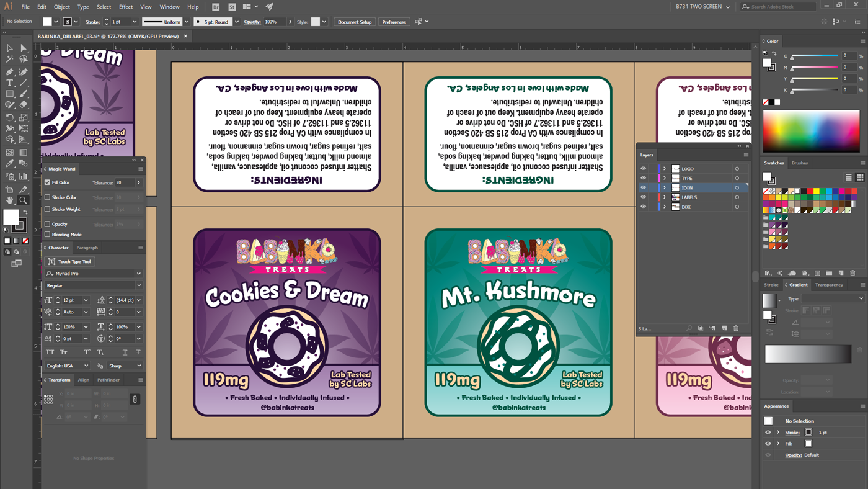Hide the LABELS layer
Image resolution: width=868 pixels, height=489 pixels.
pyautogui.click(x=643, y=197)
